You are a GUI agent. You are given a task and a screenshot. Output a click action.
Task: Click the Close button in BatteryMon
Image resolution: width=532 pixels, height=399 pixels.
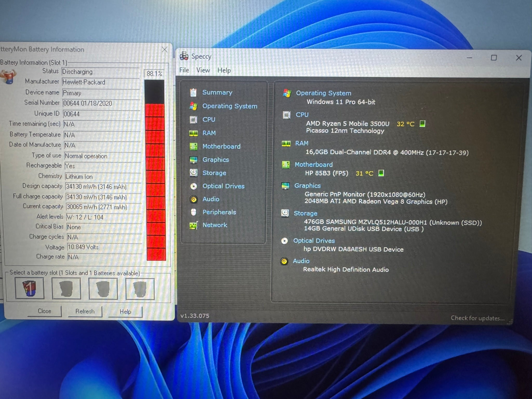(x=44, y=311)
